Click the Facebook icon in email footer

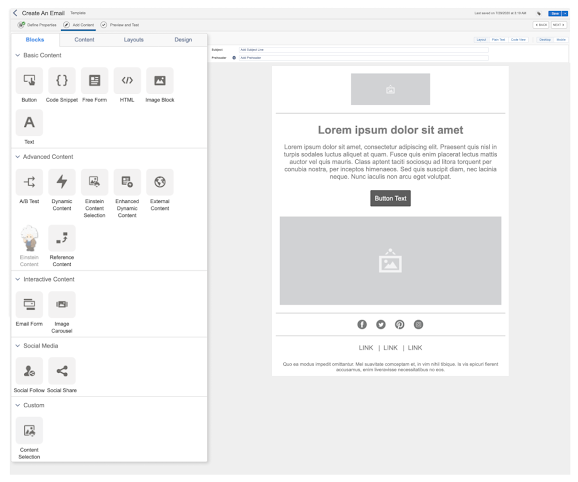362,324
